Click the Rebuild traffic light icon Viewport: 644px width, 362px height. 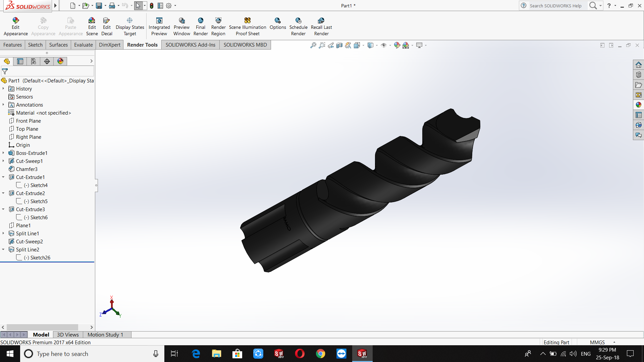152,6
